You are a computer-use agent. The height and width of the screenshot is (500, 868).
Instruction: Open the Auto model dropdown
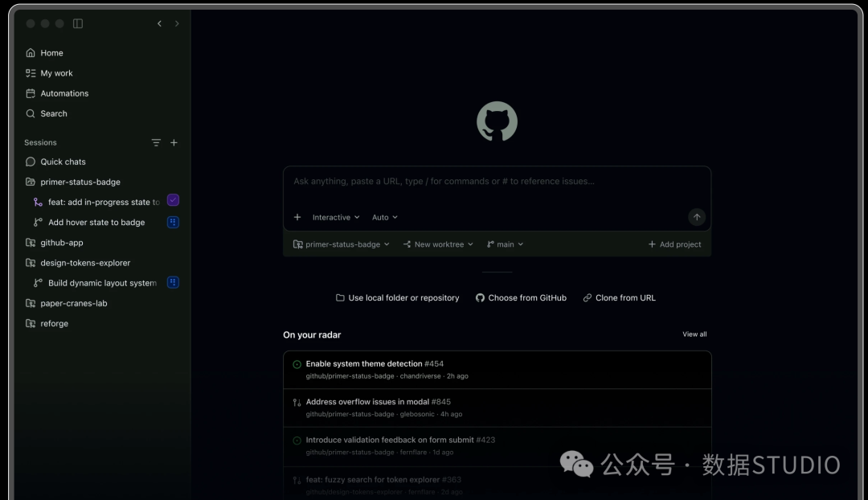pos(385,217)
